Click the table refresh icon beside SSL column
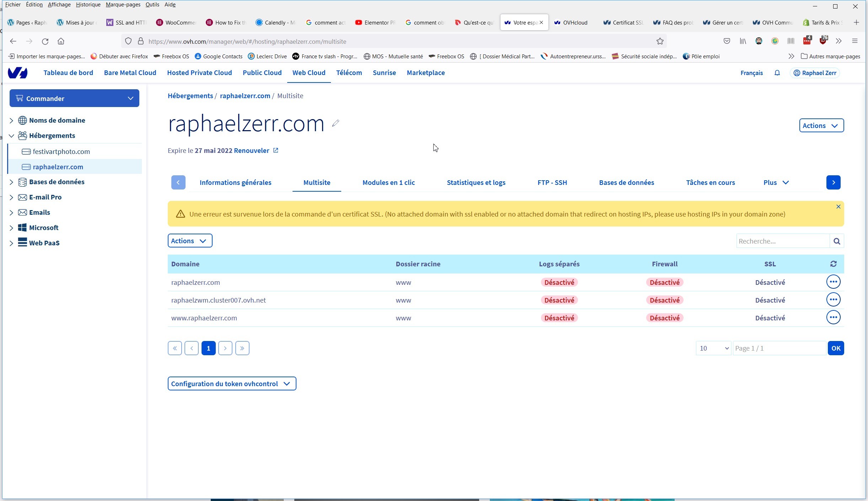 point(833,264)
